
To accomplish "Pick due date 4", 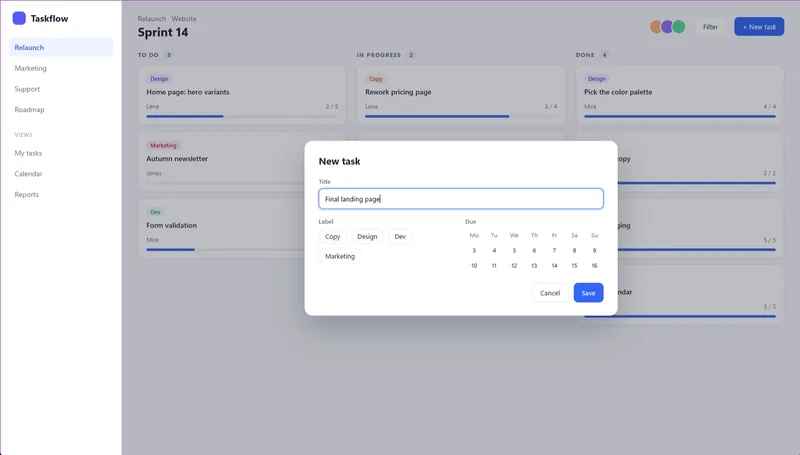I will click(x=494, y=250).
